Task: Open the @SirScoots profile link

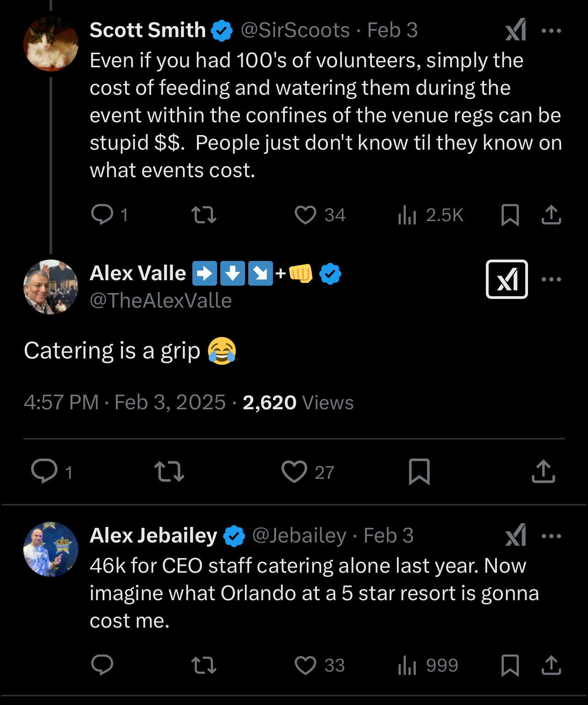Action: pos(295,30)
